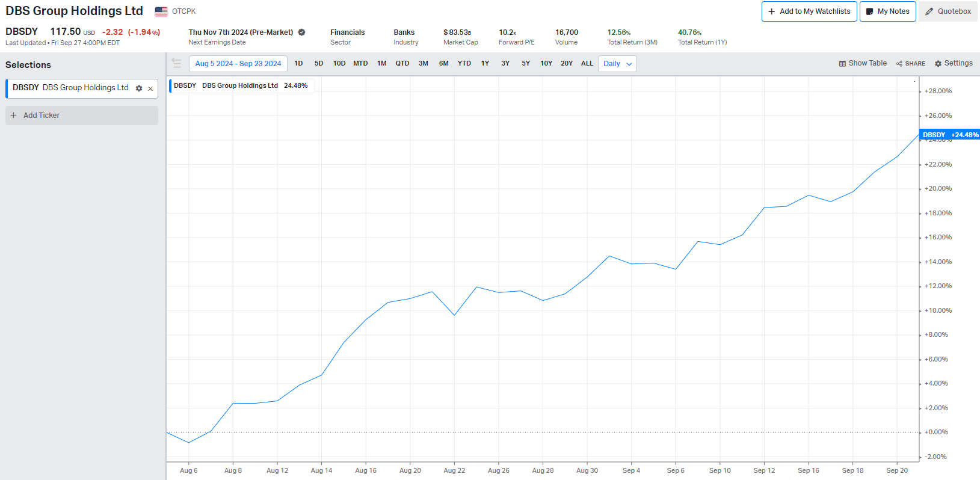
Task: Click the DBSDY +24.48% price flag
Action: [x=950, y=135]
